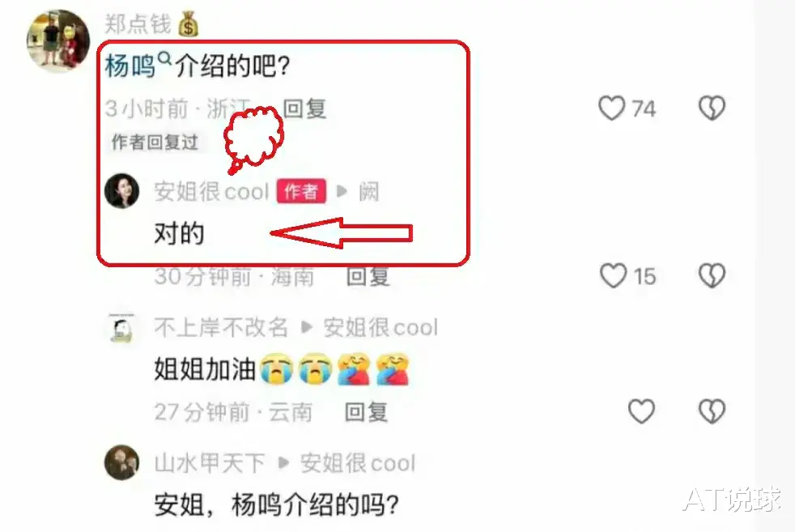
Task: Tap broken heart beside the 15 likes
Action: click(x=712, y=276)
